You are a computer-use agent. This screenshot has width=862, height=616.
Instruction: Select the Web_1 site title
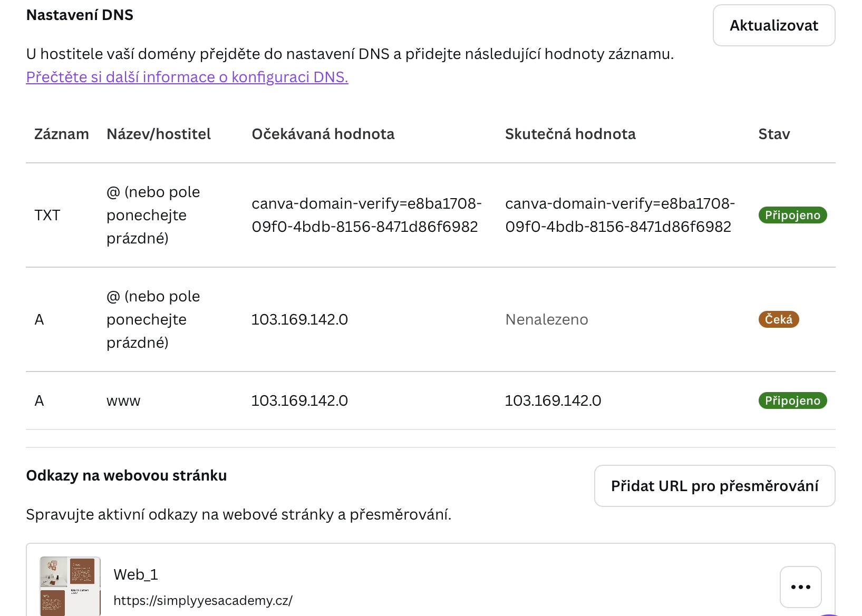click(135, 574)
